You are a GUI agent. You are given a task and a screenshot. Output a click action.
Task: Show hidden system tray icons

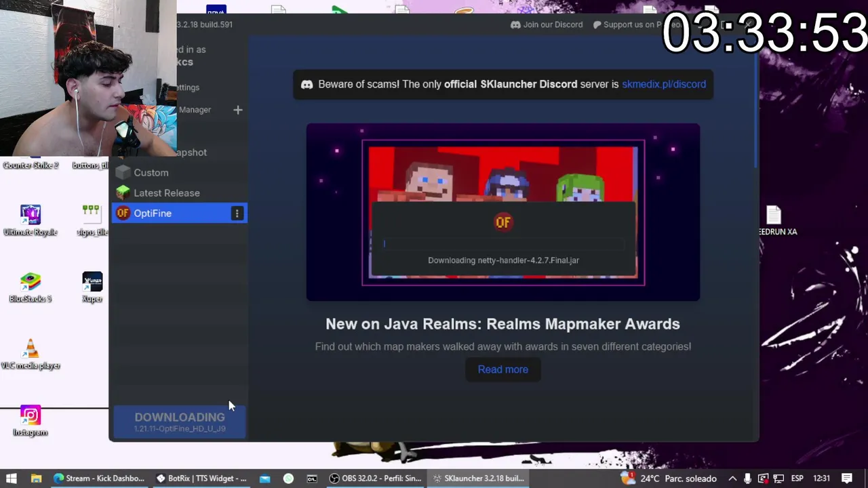click(732, 479)
